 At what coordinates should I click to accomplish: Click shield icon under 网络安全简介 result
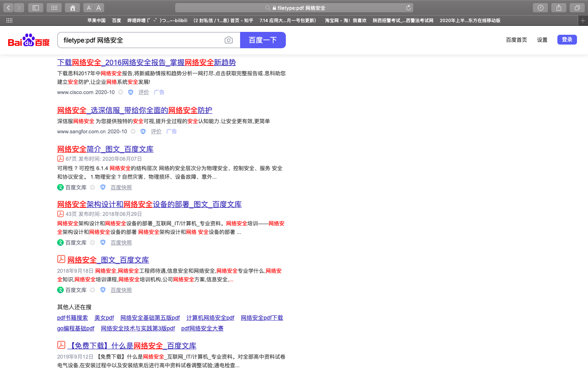tap(103, 187)
